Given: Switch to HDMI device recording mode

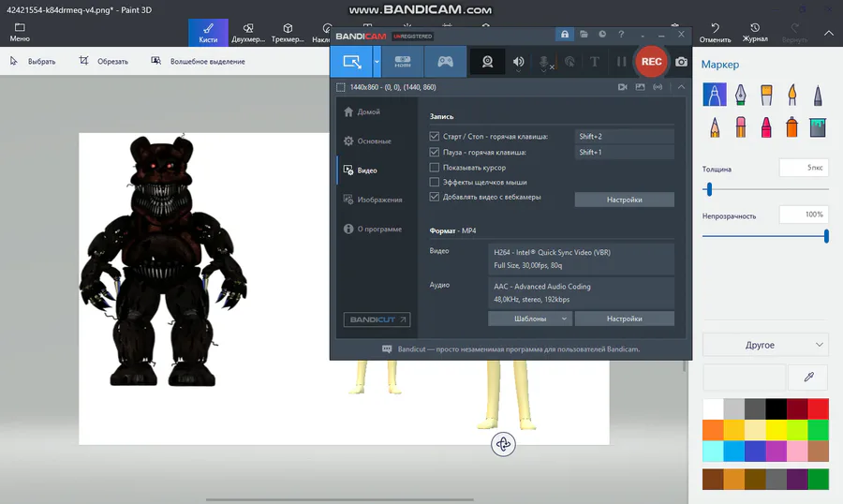Looking at the screenshot, I should pyautogui.click(x=403, y=62).
